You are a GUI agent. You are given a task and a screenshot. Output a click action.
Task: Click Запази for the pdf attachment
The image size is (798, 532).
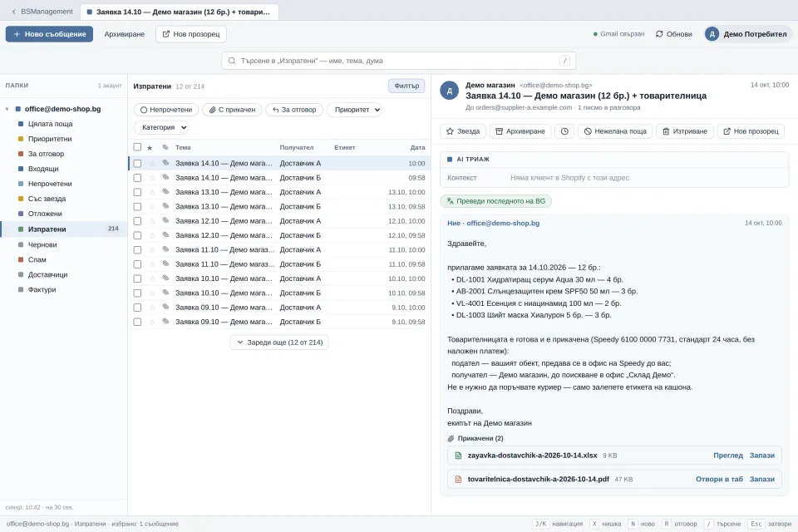762,479
